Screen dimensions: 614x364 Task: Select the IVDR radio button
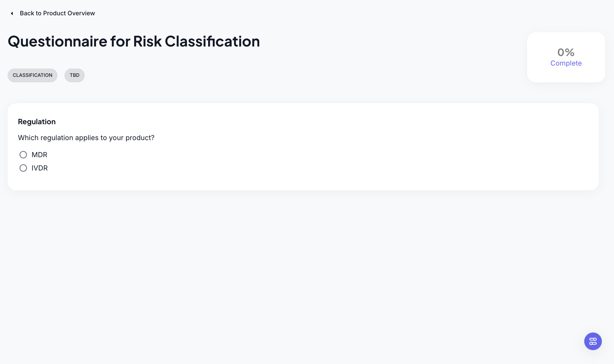[x=23, y=168]
